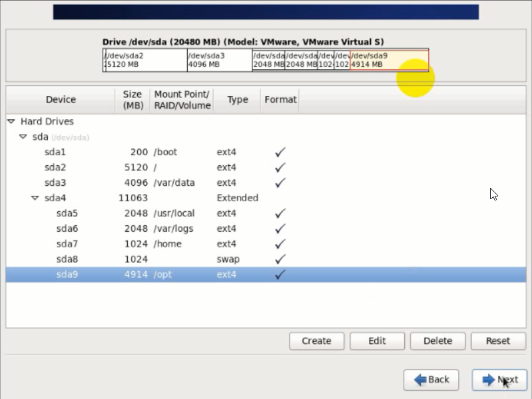Click the blue arrow icon on Back
Viewport: 532px width, 399px height.
point(420,380)
